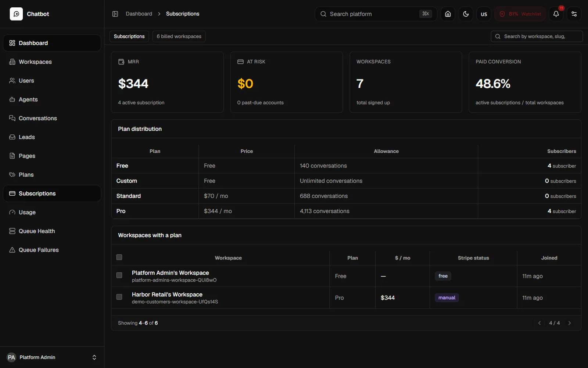This screenshot has height=368, width=588.
Task: Open the Users sidebar item
Action: 52,81
